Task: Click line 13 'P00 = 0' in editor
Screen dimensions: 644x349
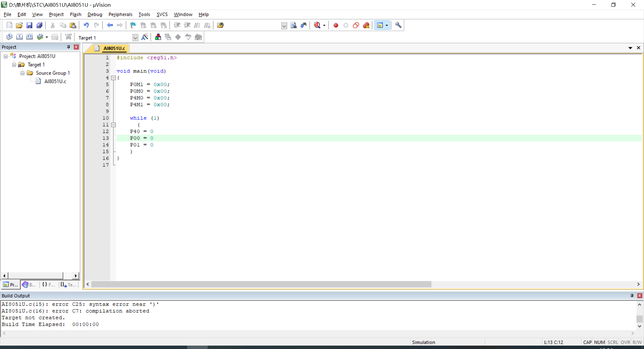Action: tap(142, 138)
